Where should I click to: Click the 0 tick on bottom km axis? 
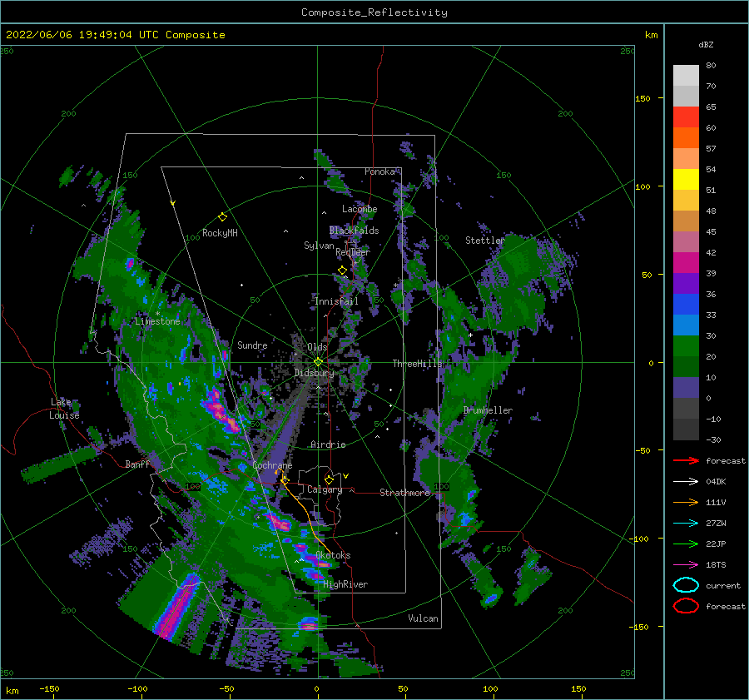click(316, 688)
